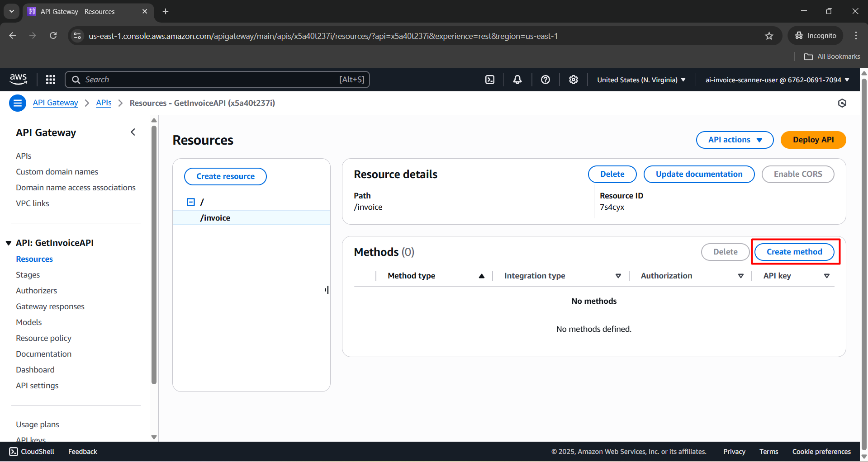Open the API actions dropdown

735,140
